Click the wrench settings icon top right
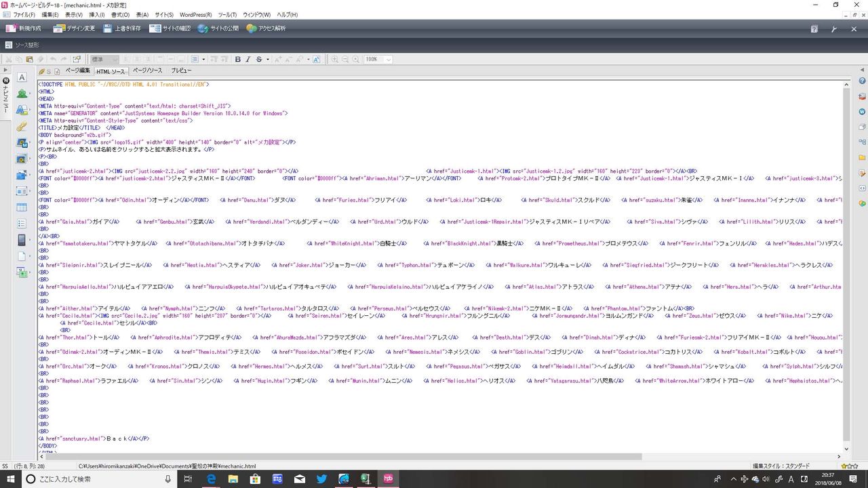This screenshot has height=488, width=868. pyautogui.click(x=834, y=29)
